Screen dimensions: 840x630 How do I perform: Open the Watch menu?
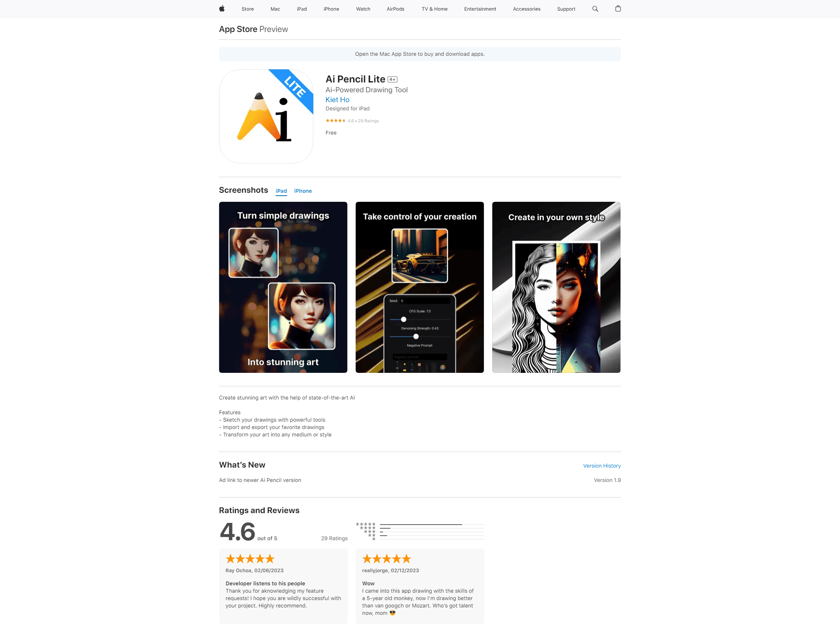pos(363,9)
